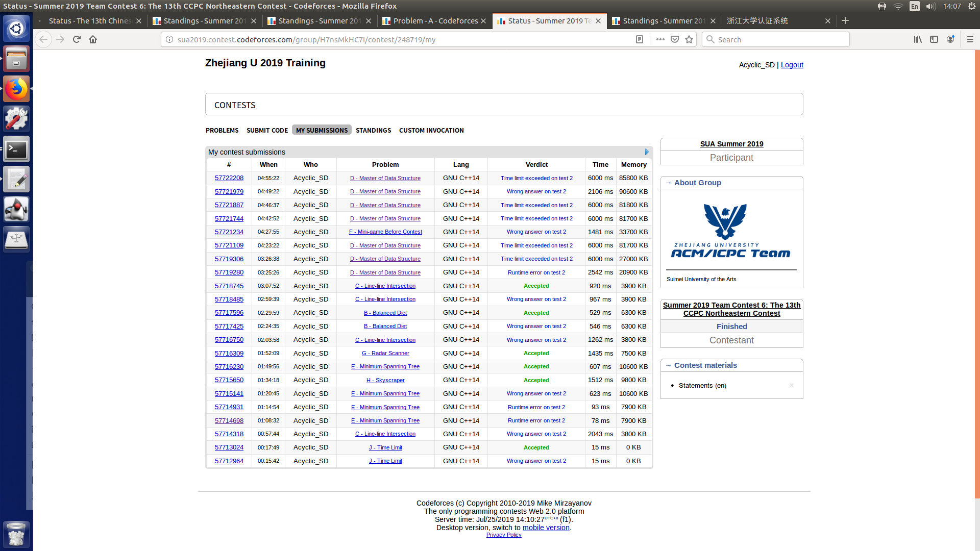Toggle the En keyboard input indicator
The image size is (980, 551).
(915, 6)
